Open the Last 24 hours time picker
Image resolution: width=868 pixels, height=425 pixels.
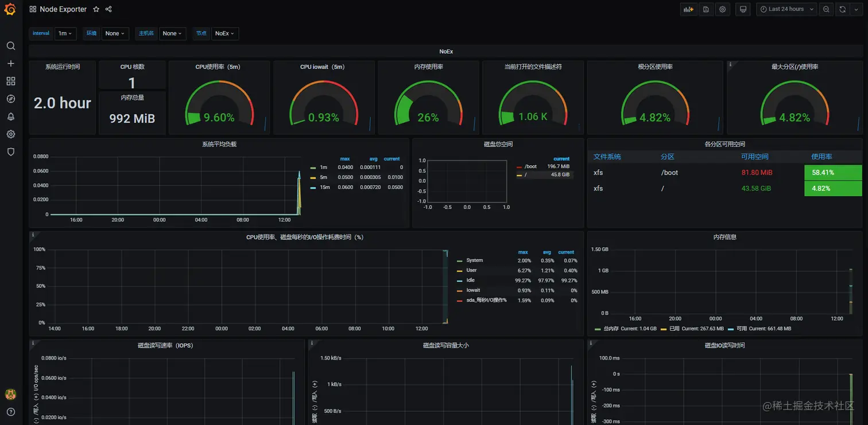click(787, 9)
